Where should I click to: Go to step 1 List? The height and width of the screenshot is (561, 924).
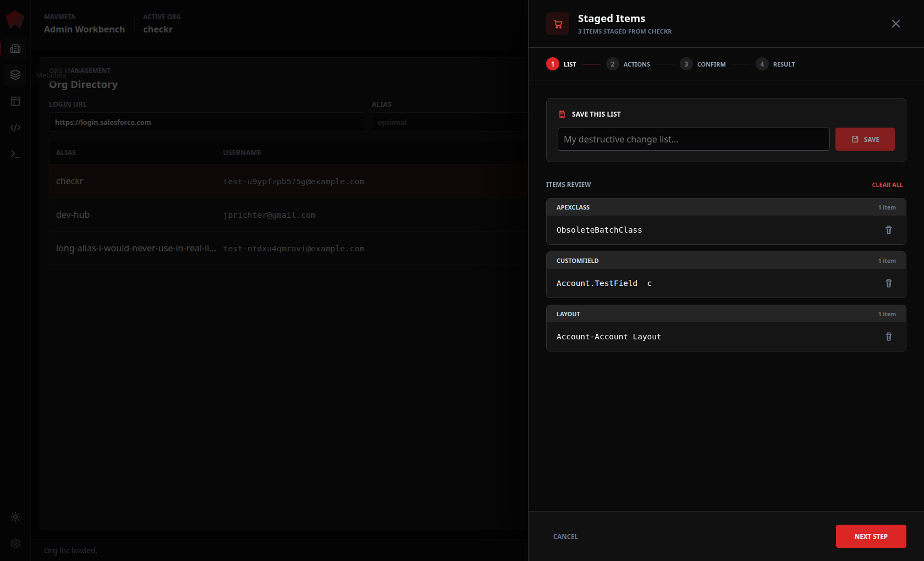[561, 64]
